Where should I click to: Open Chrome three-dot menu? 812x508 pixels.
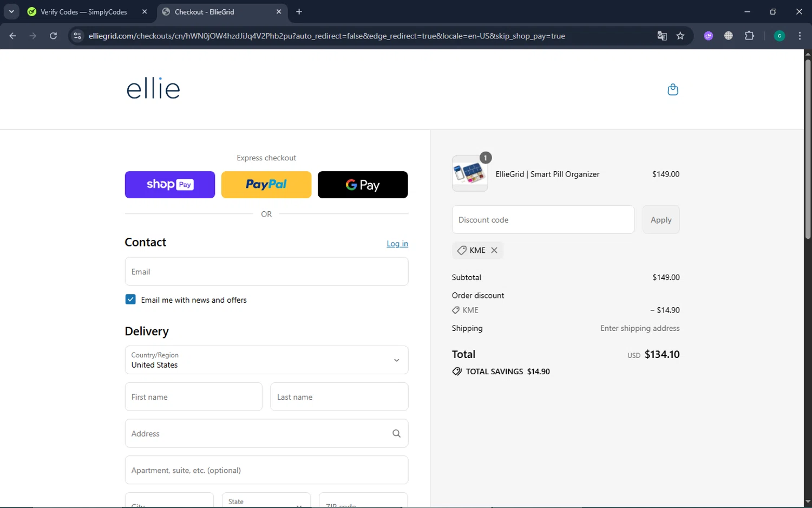(x=800, y=36)
